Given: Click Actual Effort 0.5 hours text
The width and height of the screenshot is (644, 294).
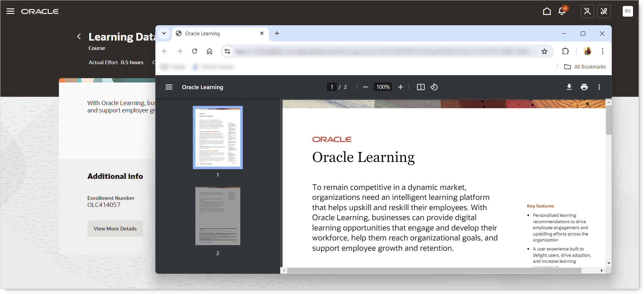Looking at the screenshot, I should (x=116, y=63).
